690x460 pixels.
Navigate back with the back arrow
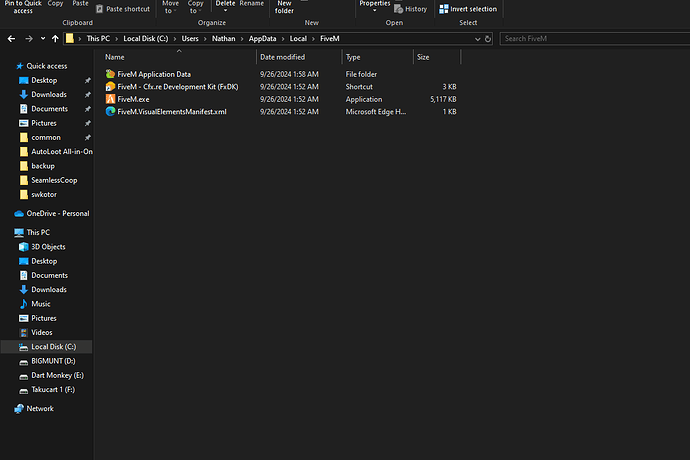[12, 38]
